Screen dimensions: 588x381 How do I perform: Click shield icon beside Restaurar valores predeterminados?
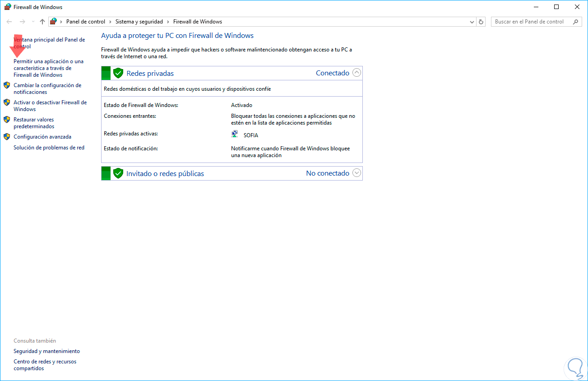point(7,120)
